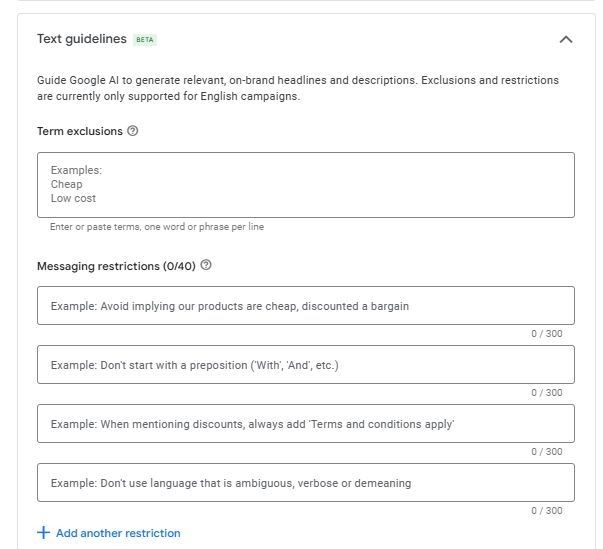Click the 'Avoid implying our products are cheap' field
The image size is (603, 549).
[305, 306]
